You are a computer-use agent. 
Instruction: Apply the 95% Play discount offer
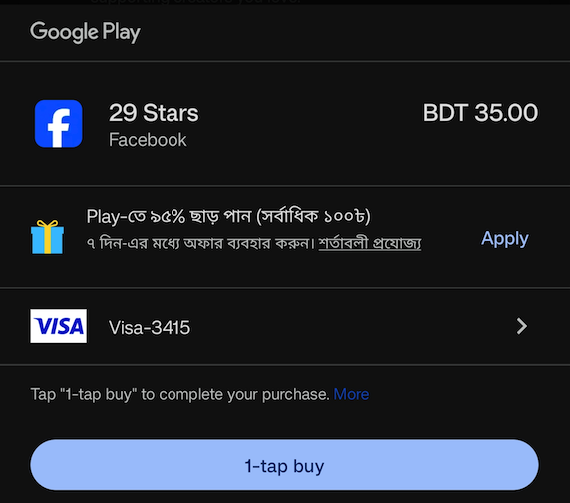pyautogui.click(x=505, y=239)
